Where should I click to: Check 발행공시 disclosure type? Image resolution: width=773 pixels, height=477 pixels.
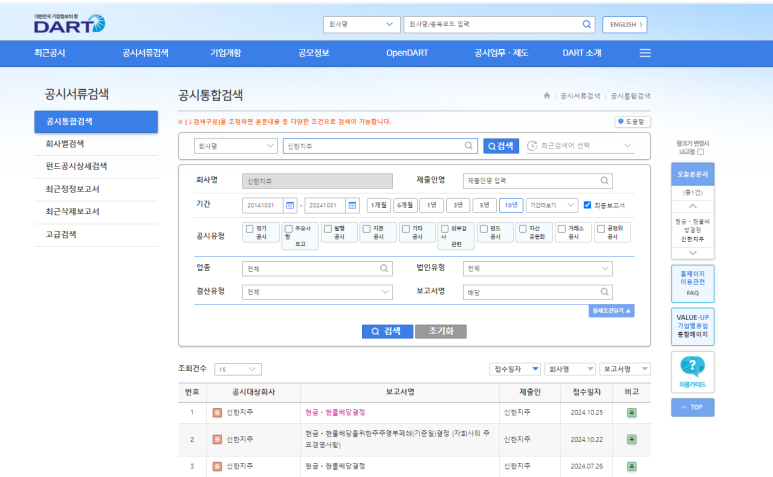coord(328,229)
